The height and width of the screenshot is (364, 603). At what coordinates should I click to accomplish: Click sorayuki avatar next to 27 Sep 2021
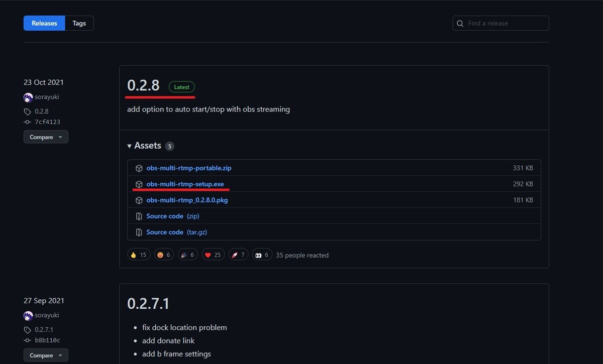pos(28,316)
